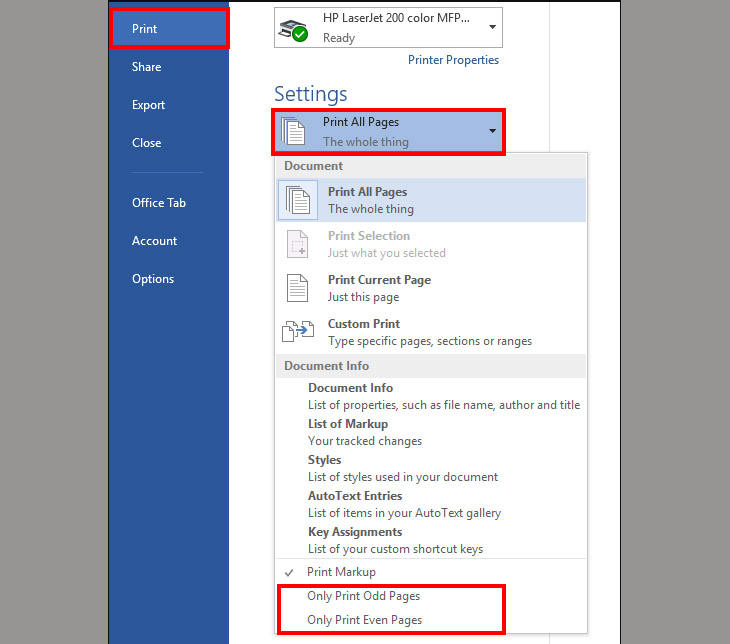
Task: Collapse the Print All Pages settings dropdown arrow
Action: 492,132
